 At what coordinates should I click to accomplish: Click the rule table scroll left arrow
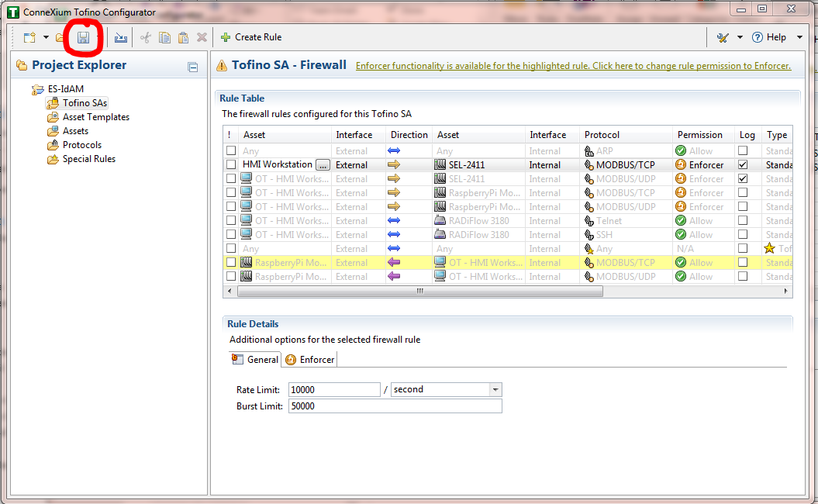230,291
